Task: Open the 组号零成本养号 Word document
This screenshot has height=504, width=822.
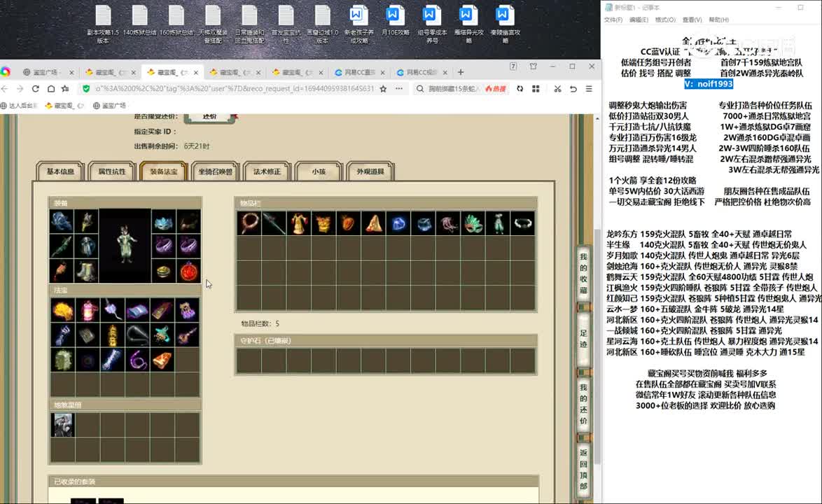Action: click(x=432, y=24)
